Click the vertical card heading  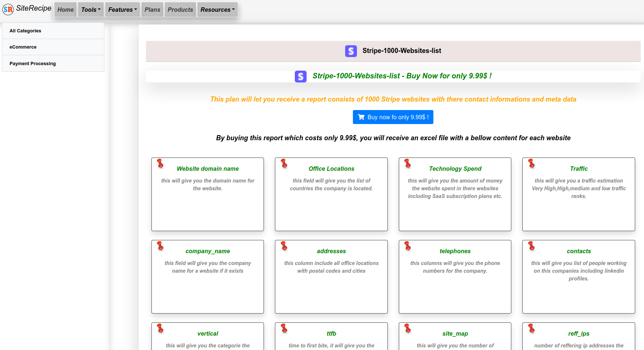point(208,333)
